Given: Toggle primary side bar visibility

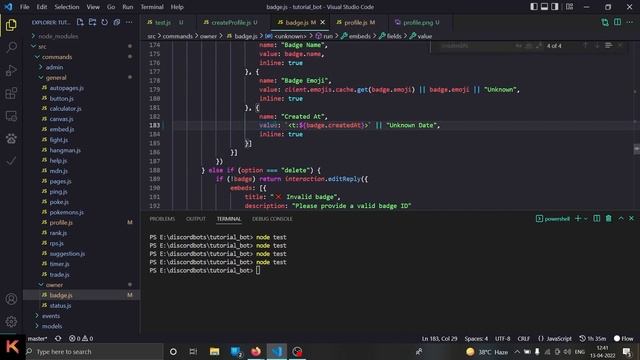Looking at the screenshot, I should click(x=534, y=7).
